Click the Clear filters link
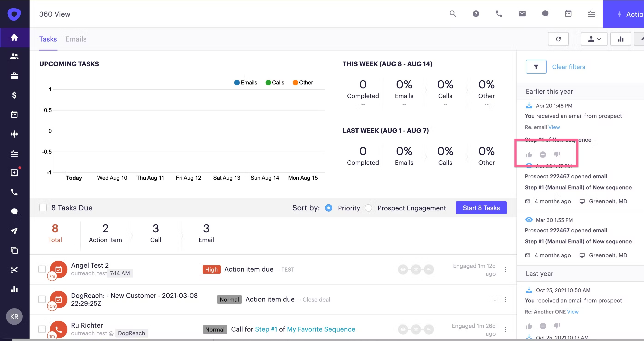 (569, 67)
